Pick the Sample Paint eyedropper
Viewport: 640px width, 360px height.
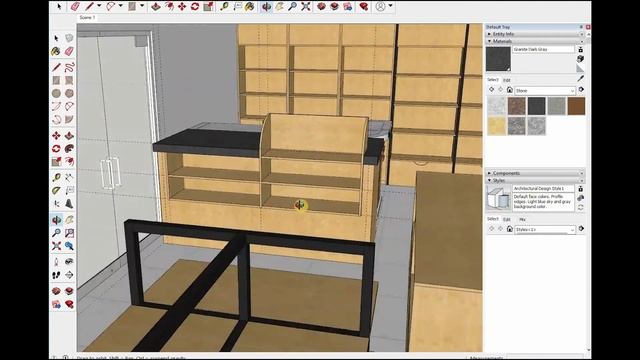(580, 79)
